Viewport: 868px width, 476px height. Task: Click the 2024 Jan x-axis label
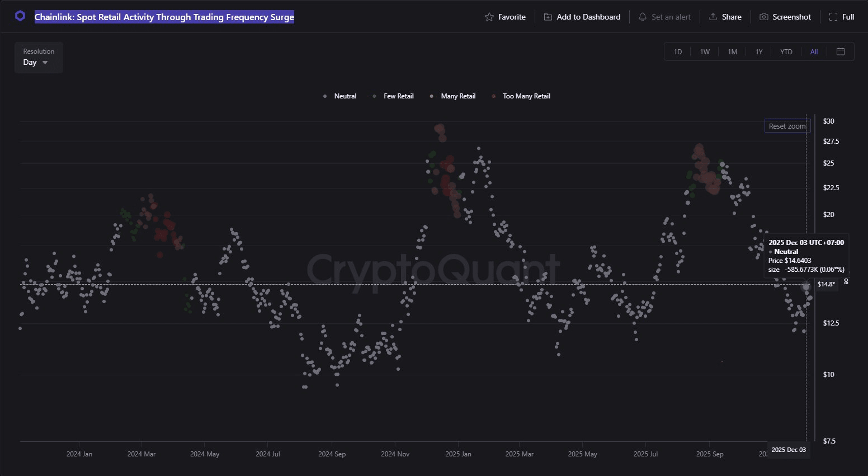click(79, 454)
